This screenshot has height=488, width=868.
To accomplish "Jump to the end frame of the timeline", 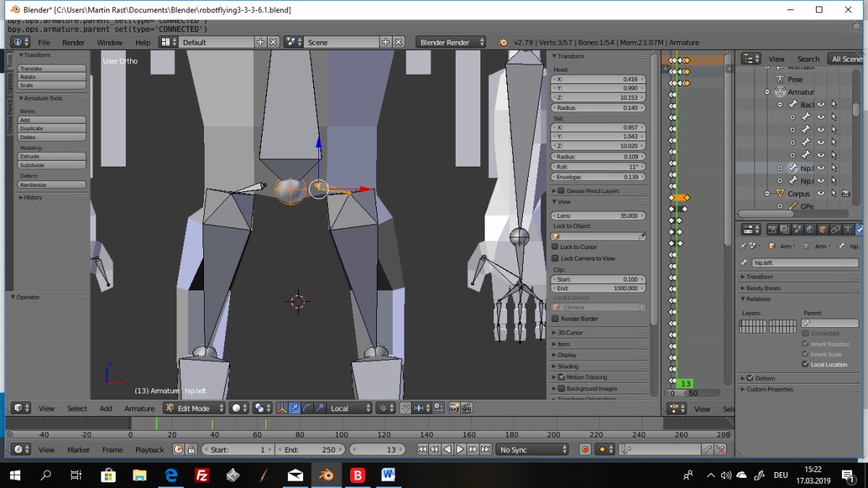I will pyautogui.click(x=485, y=450).
